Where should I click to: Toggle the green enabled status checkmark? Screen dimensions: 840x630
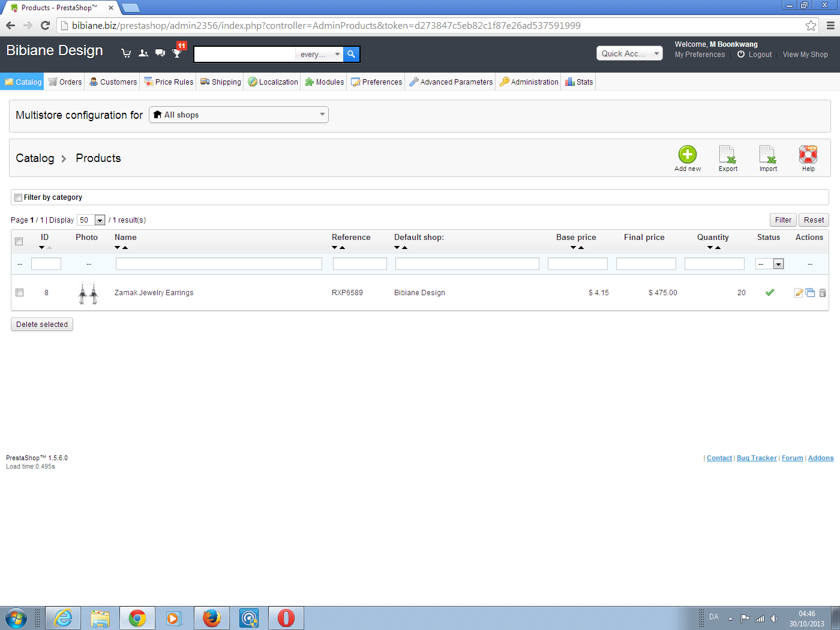[x=770, y=292]
